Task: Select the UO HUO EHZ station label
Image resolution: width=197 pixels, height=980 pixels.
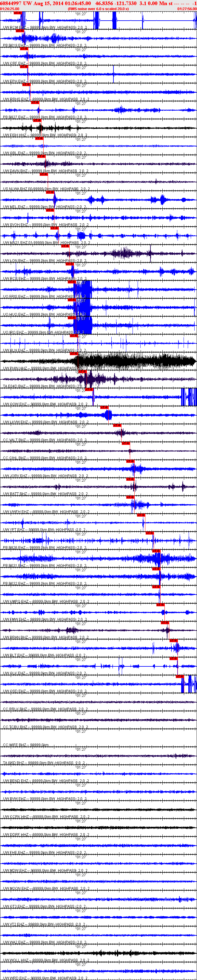Action: [x=45, y=315]
